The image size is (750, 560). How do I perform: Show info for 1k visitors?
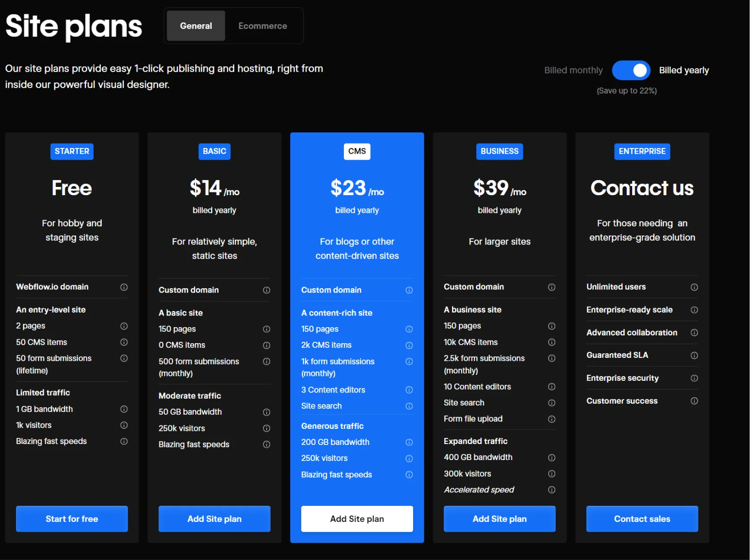[x=124, y=425]
